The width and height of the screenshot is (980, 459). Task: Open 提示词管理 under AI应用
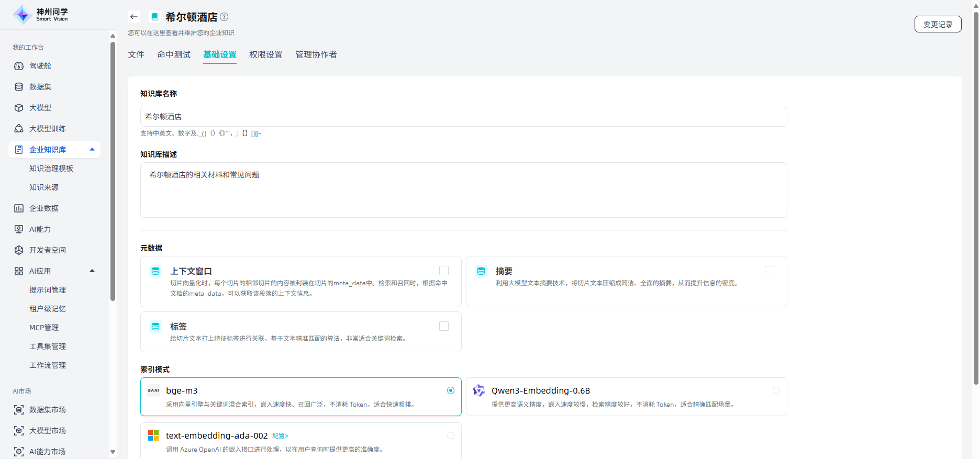pyautogui.click(x=48, y=290)
